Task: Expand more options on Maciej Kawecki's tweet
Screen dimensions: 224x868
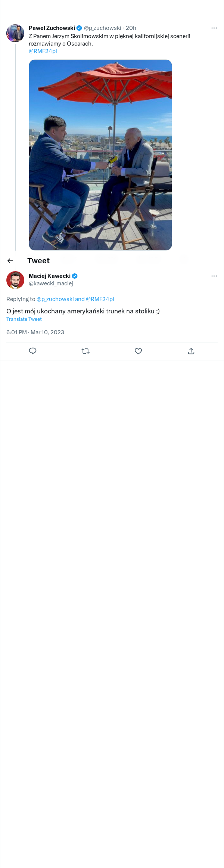Action: pos(214,276)
